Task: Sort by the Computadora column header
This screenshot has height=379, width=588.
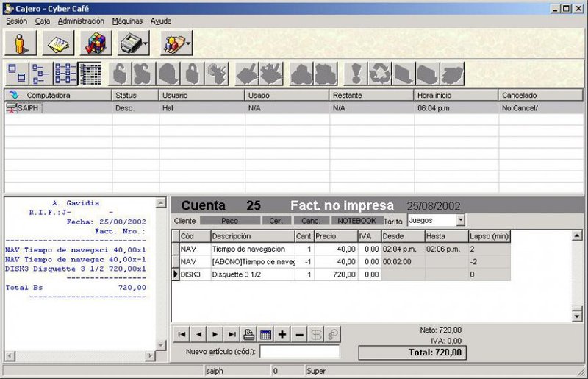Action: point(58,95)
